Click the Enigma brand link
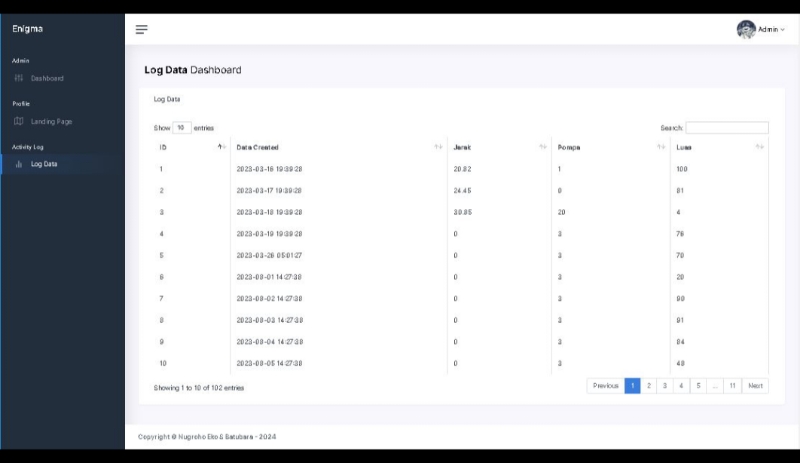Screen dimensions: 800x463 pyautogui.click(x=27, y=29)
